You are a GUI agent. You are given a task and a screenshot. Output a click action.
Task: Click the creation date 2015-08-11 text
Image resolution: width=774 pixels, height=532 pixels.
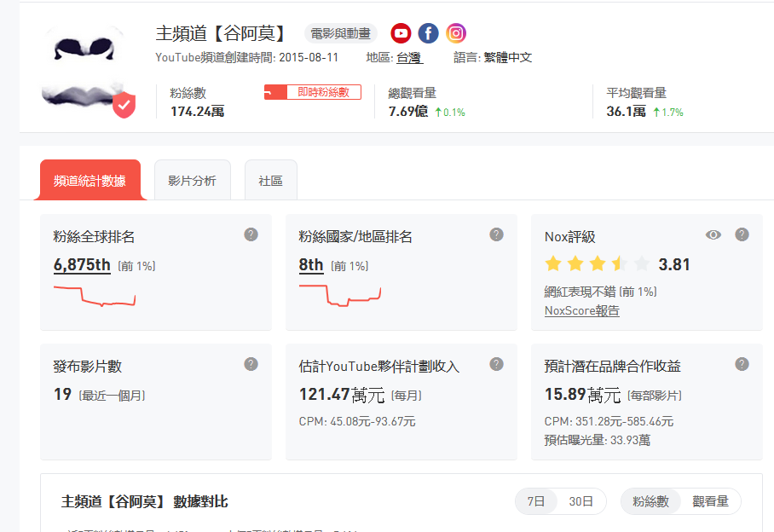tap(309, 58)
